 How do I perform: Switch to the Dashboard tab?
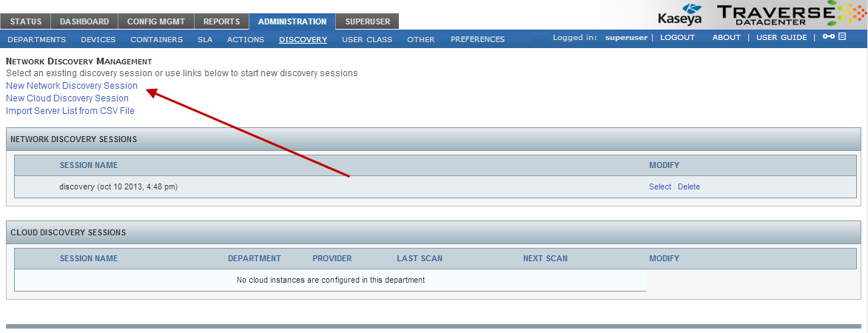coord(84,21)
